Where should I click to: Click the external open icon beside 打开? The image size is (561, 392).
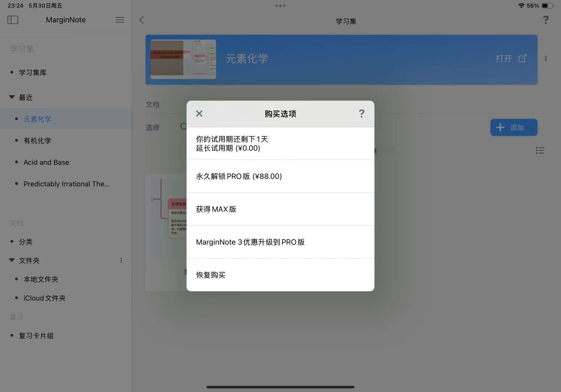coord(523,58)
